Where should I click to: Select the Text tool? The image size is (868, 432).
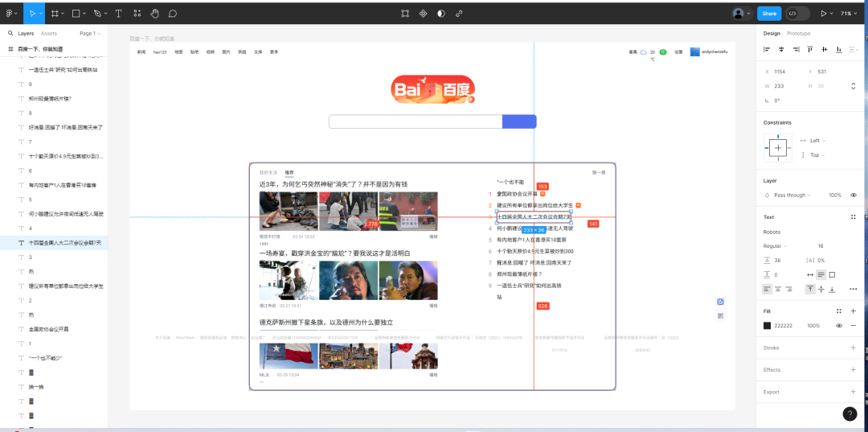point(118,14)
